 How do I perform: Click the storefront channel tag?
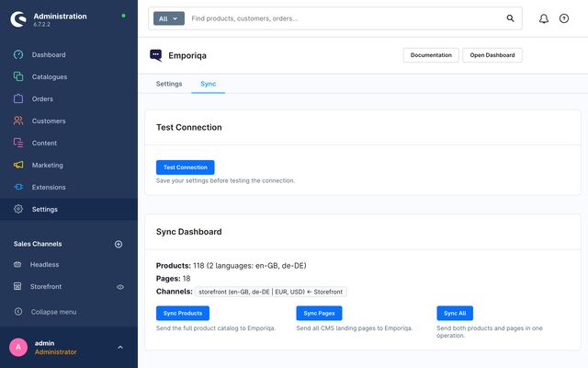(271, 292)
